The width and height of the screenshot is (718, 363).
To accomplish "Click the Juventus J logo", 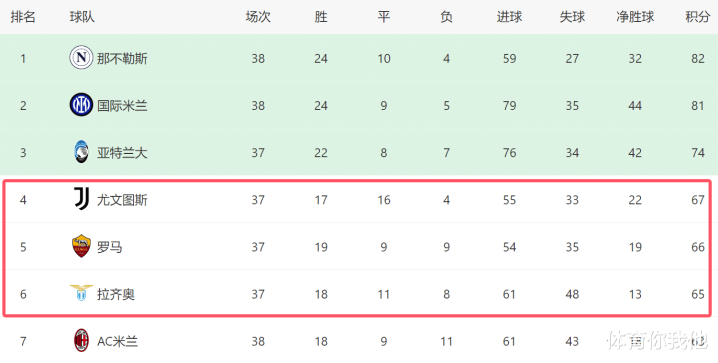I will click(81, 200).
